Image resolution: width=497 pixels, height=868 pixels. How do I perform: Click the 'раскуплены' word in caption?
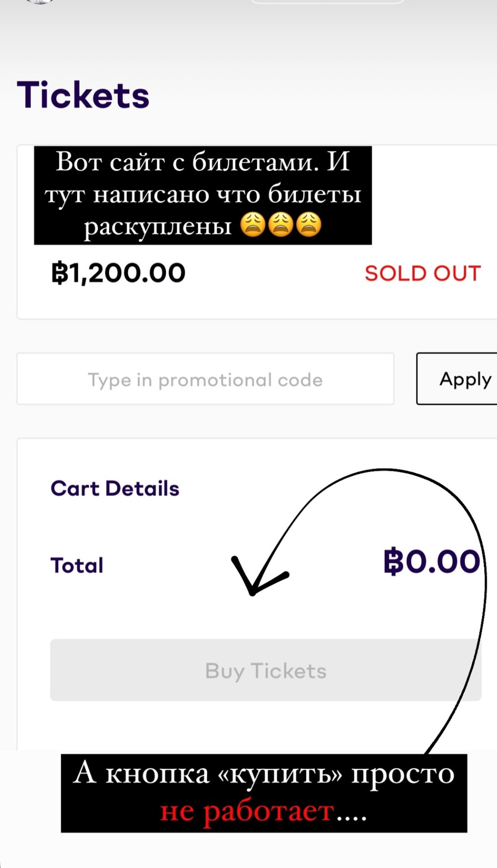click(x=158, y=226)
